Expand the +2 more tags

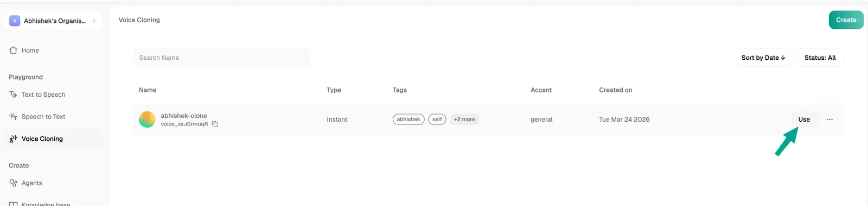464,120
